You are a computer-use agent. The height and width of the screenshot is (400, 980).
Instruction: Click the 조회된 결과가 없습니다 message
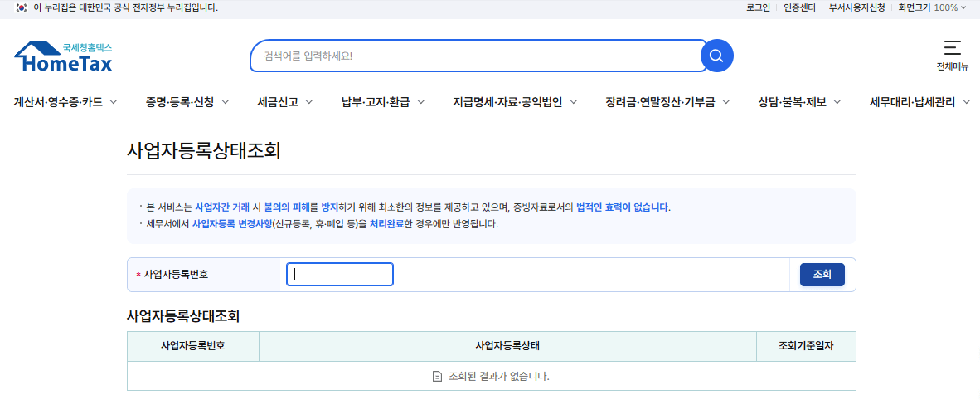(x=499, y=377)
